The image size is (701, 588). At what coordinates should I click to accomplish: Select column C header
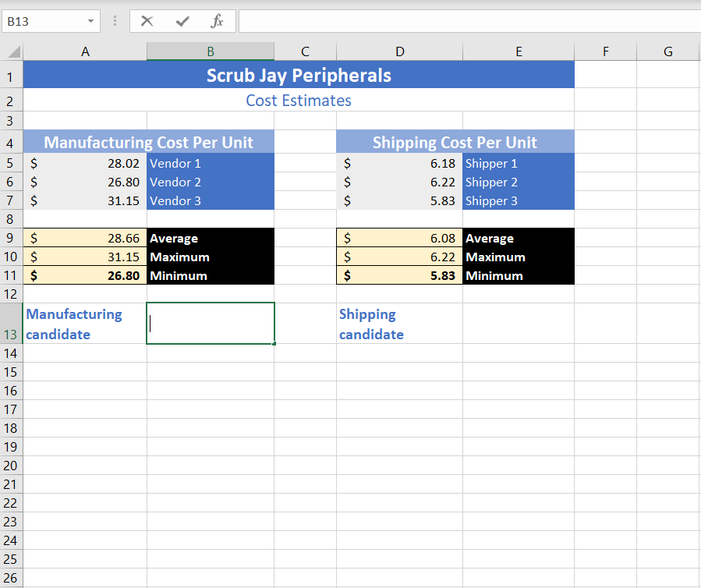306,51
